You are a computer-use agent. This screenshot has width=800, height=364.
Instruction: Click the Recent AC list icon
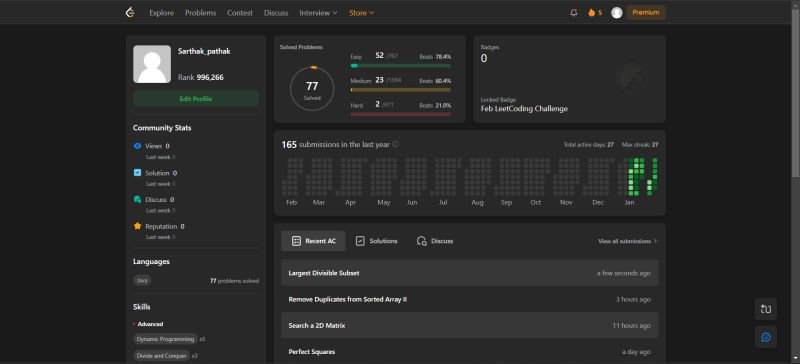[x=296, y=241]
